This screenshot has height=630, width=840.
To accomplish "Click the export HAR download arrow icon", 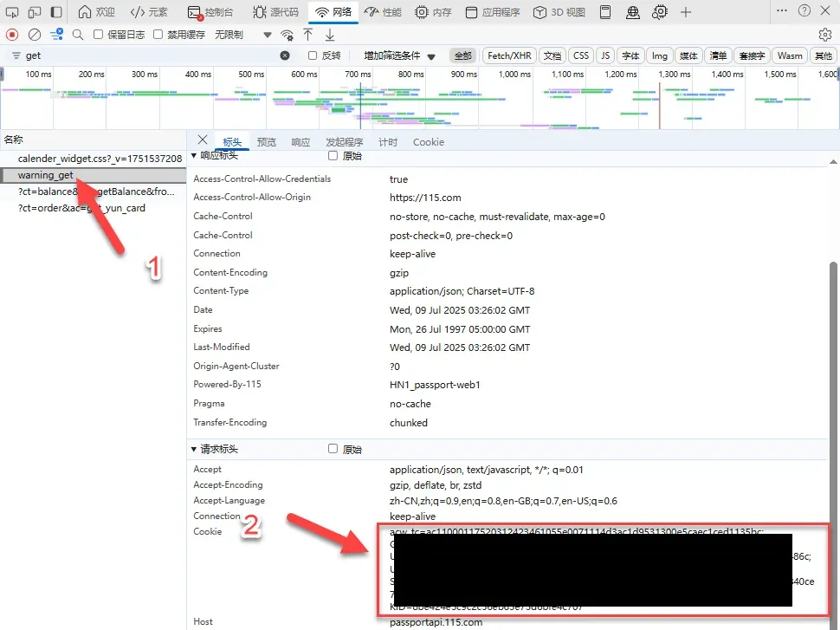I will [x=330, y=35].
